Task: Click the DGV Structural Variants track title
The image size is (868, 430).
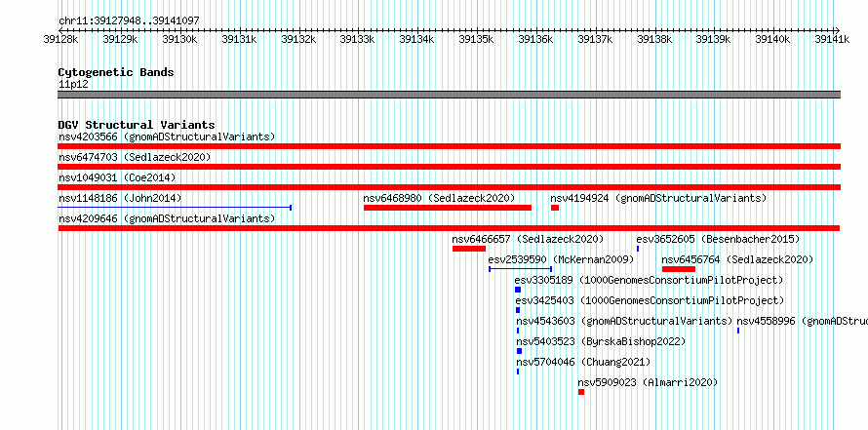Action: (137, 125)
